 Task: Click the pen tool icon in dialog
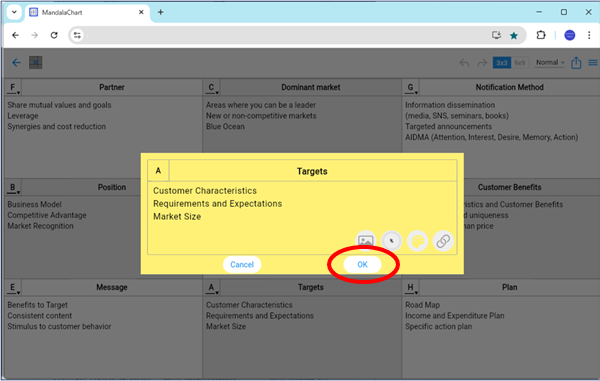[x=391, y=241]
